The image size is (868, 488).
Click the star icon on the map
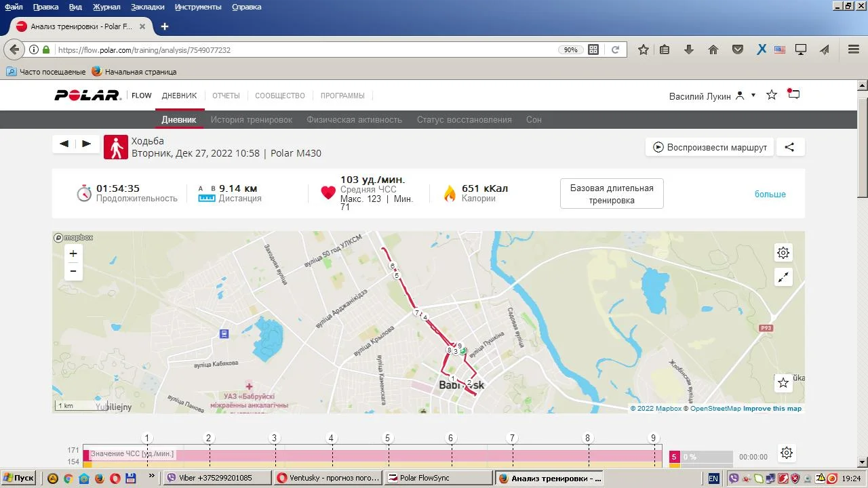[783, 383]
